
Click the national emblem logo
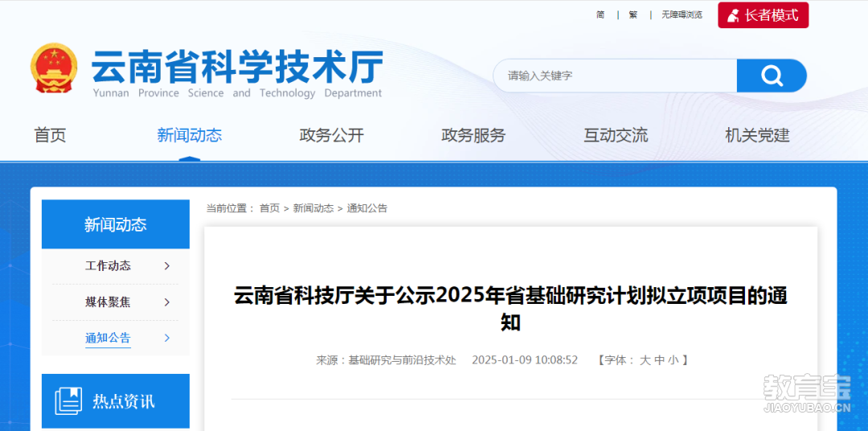pyautogui.click(x=54, y=68)
